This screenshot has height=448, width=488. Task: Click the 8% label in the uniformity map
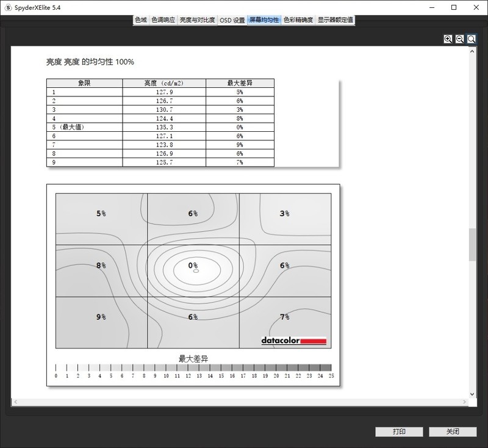[x=101, y=266]
